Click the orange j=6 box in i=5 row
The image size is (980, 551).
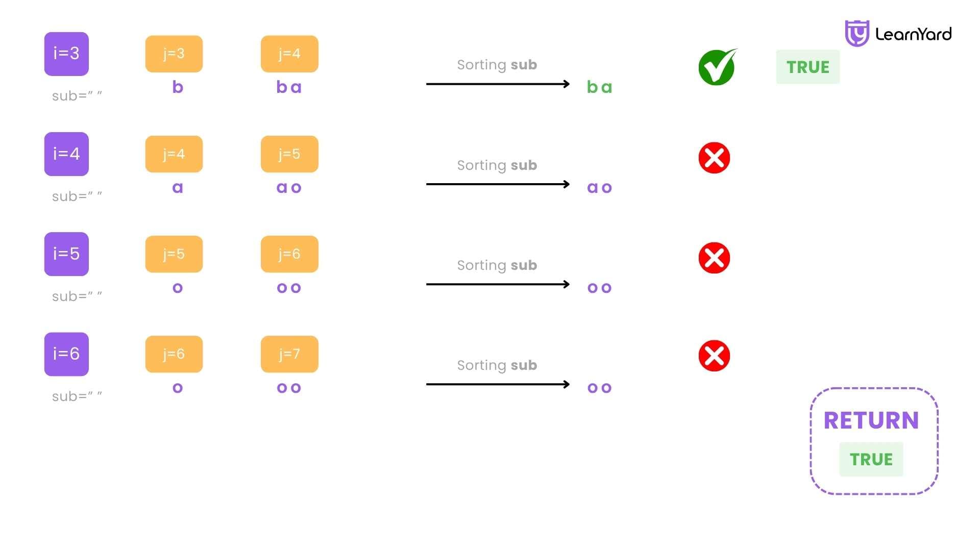click(289, 254)
